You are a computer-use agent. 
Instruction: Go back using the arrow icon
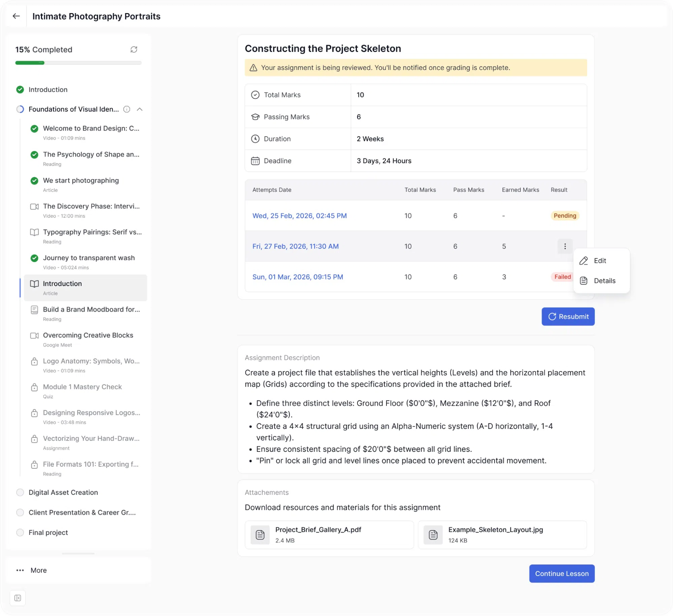16,16
